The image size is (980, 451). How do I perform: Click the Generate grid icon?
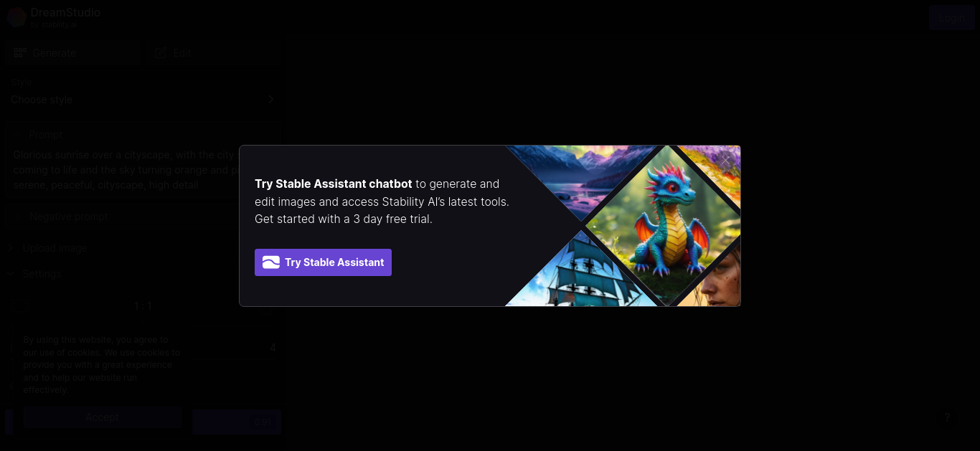coord(20,53)
